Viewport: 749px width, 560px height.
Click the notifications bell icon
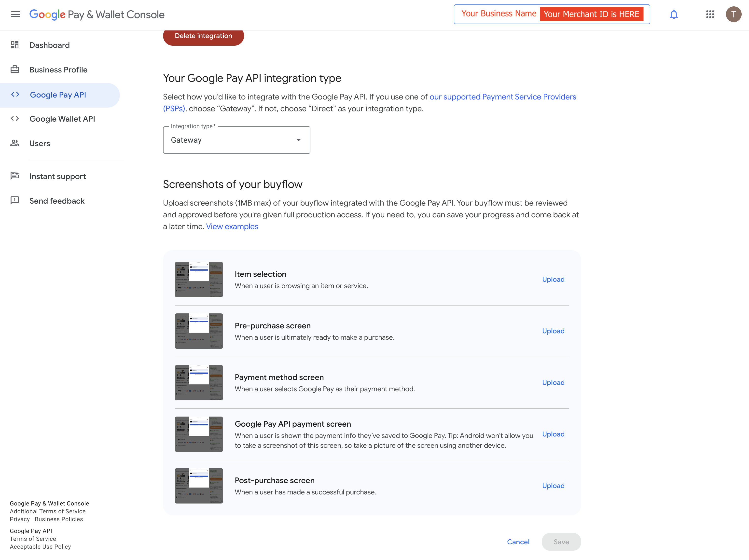(674, 14)
